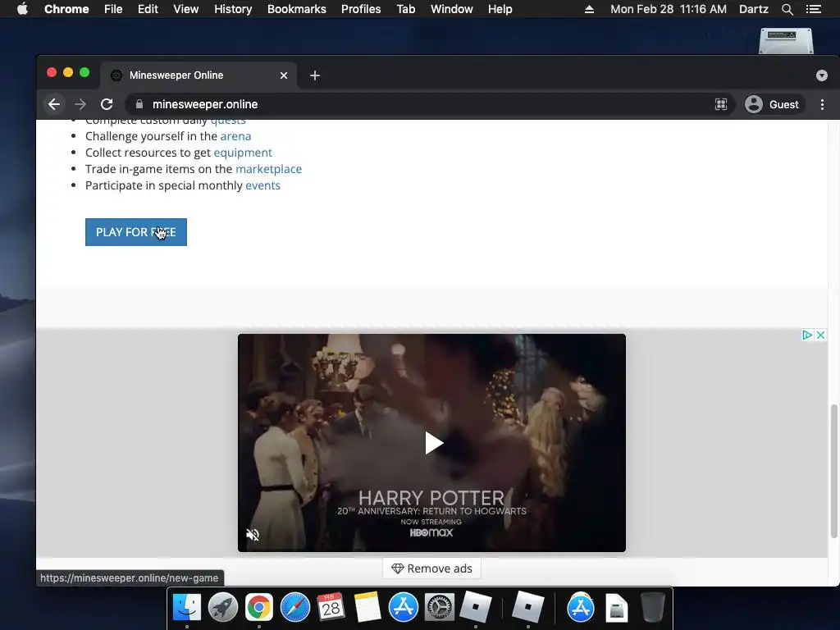Open Chrome's three-dot menu
Viewport: 840px width, 630px height.
point(822,104)
